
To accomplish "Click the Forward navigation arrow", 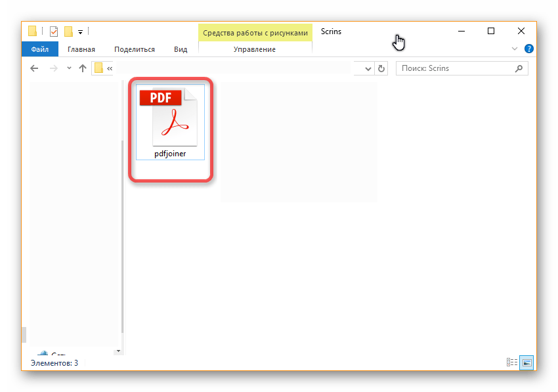I will tap(53, 68).
